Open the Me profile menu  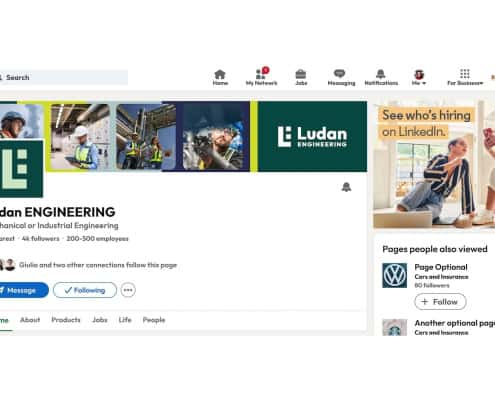click(419, 77)
